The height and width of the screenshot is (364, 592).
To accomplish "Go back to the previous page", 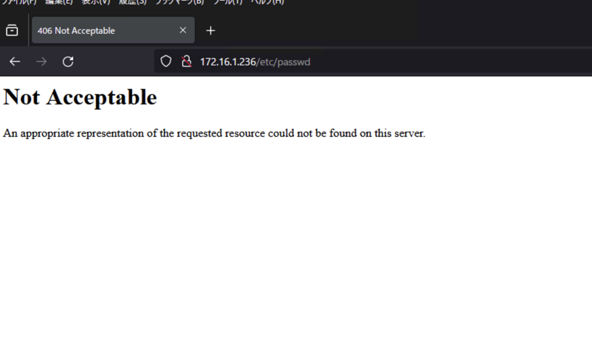I will [15, 62].
